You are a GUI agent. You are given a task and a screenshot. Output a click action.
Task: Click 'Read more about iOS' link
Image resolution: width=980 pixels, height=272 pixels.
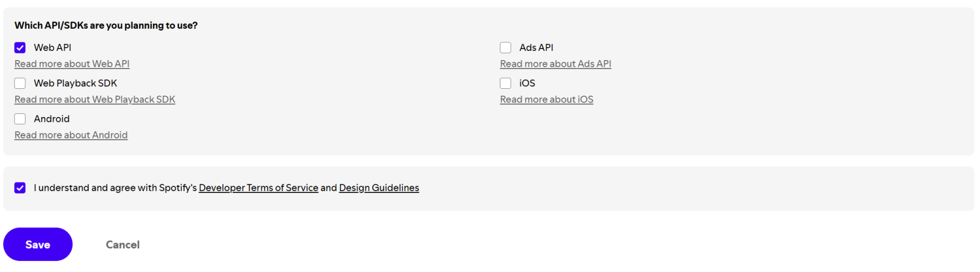(546, 99)
